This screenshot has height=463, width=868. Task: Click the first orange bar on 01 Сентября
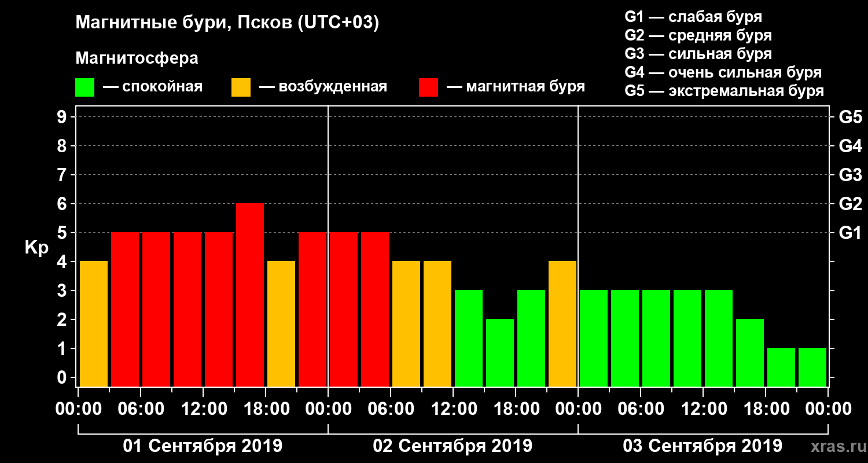(x=94, y=324)
